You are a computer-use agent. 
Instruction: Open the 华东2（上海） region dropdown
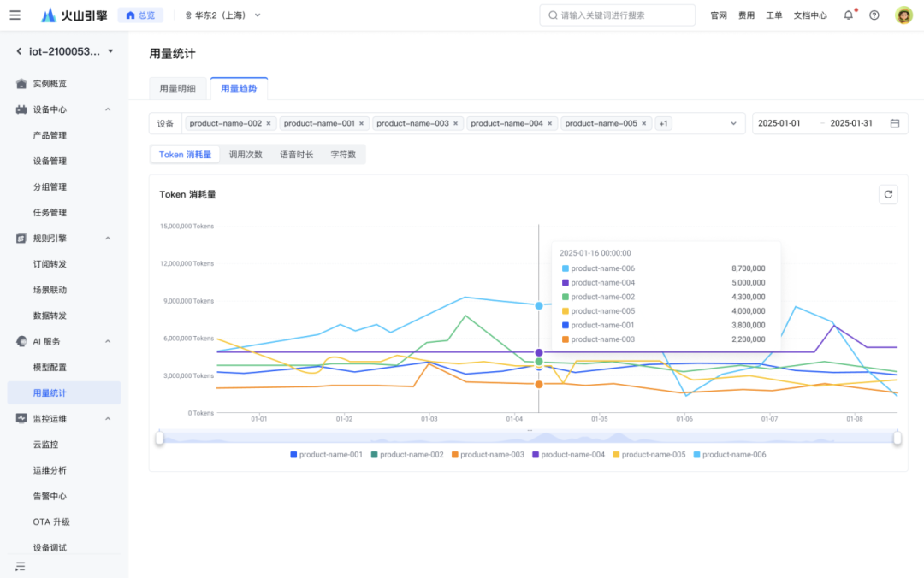pos(222,15)
